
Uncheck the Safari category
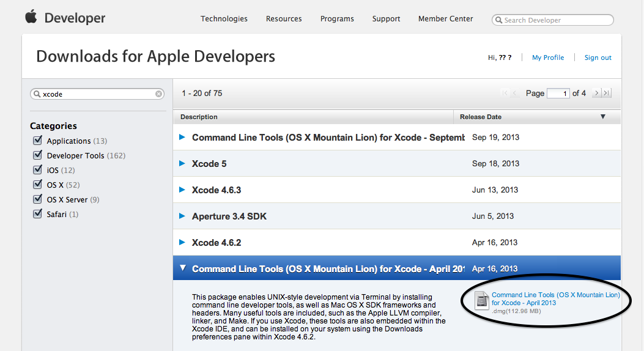(37, 214)
